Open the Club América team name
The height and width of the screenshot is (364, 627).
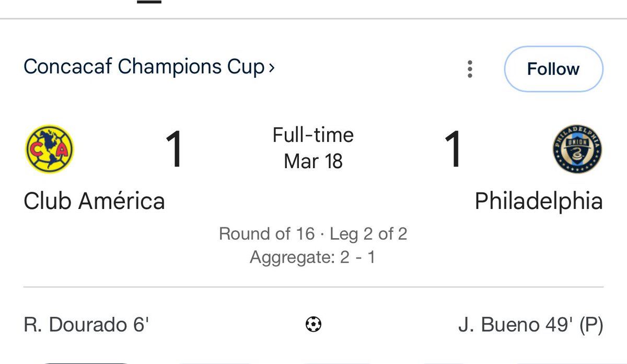(94, 202)
